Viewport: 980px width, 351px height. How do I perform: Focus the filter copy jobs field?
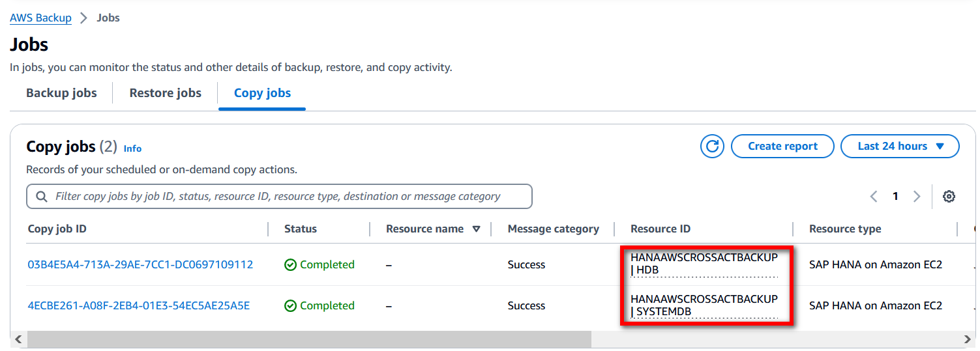point(279,197)
